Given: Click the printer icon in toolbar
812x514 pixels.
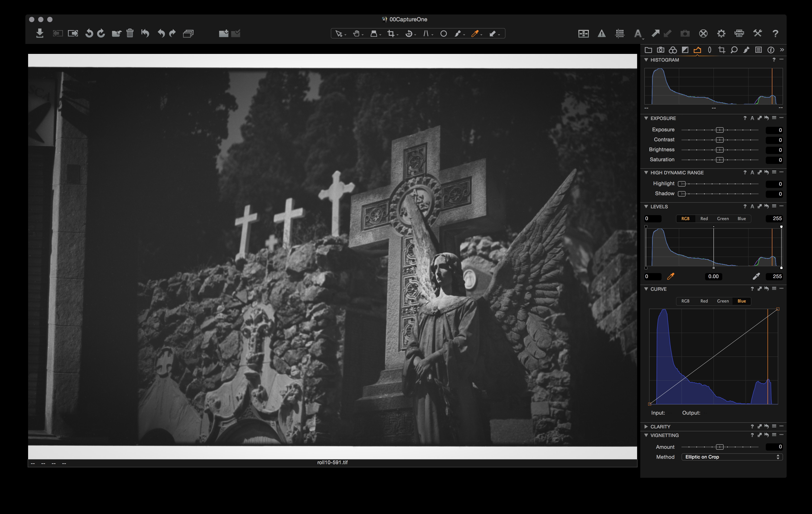Looking at the screenshot, I should coord(739,33).
